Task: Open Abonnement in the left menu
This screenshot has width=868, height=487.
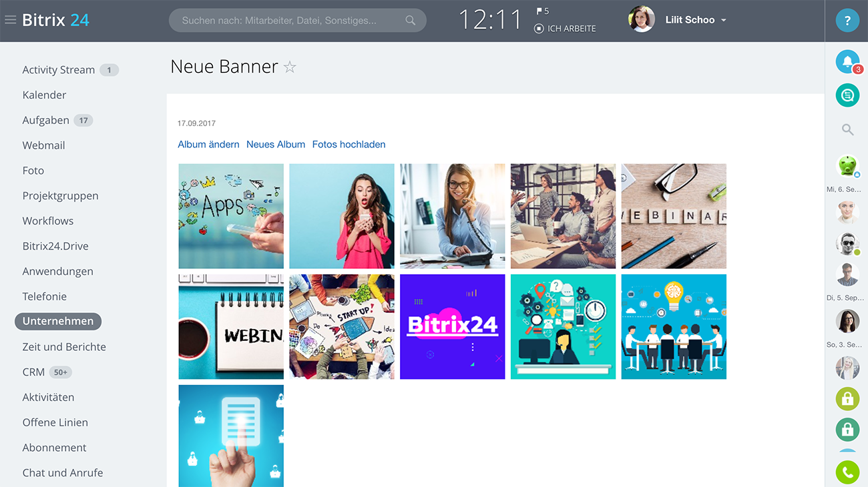Action: click(x=54, y=448)
